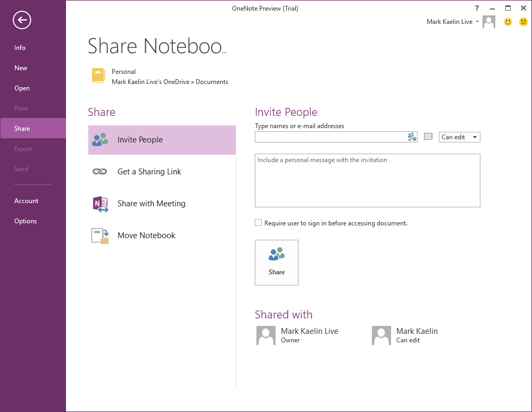Image resolution: width=532 pixels, height=412 pixels.
Task: Select Move Notebook option
Action: tap(162, 236)
